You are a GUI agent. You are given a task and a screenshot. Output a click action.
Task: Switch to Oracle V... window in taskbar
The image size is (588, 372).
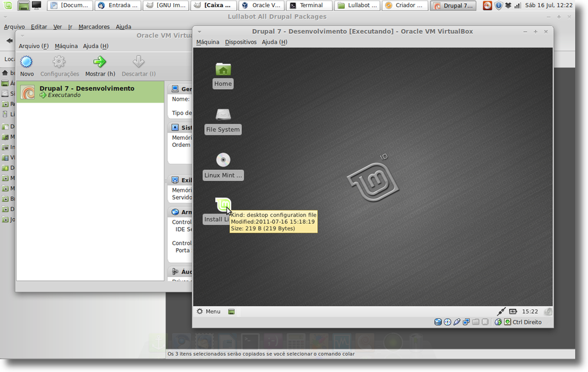pos(261,5)
